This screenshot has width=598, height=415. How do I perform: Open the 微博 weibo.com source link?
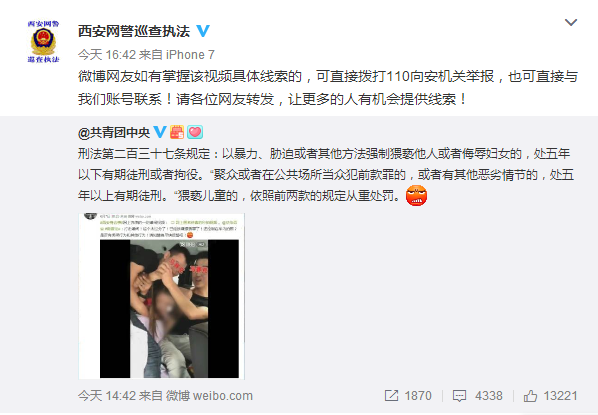coord(209,396)
